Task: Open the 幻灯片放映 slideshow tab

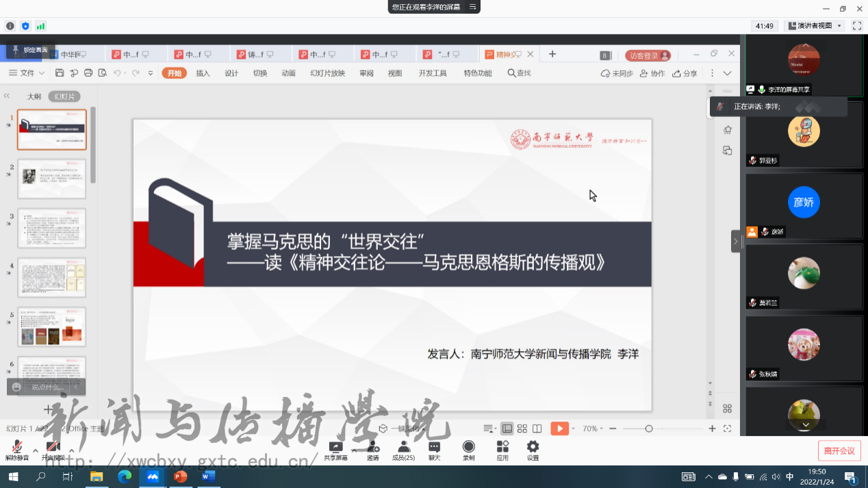Action: tap(328, 73)
